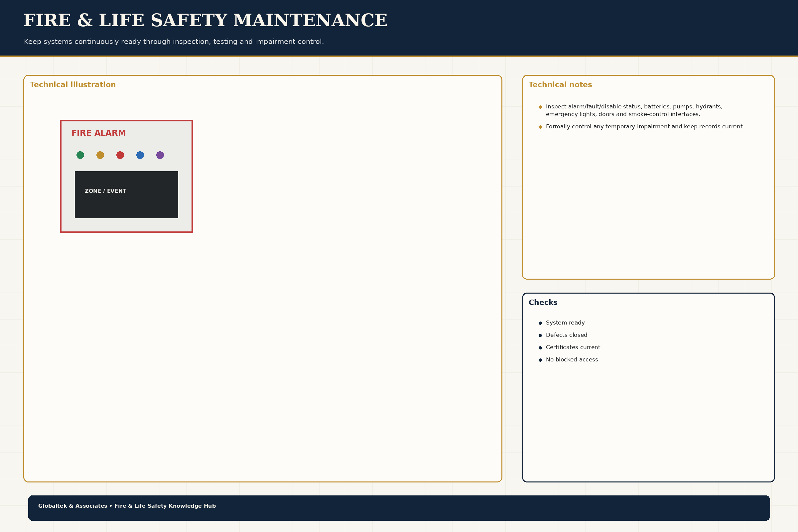Select the ZONE / EVENT display screen
798x532 pixels.
point(126,195)
